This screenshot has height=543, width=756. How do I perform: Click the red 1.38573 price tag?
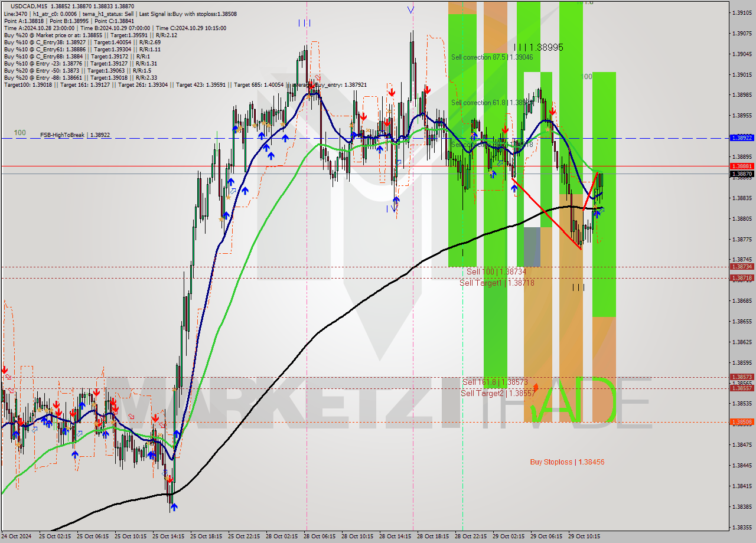pos(742,377)
